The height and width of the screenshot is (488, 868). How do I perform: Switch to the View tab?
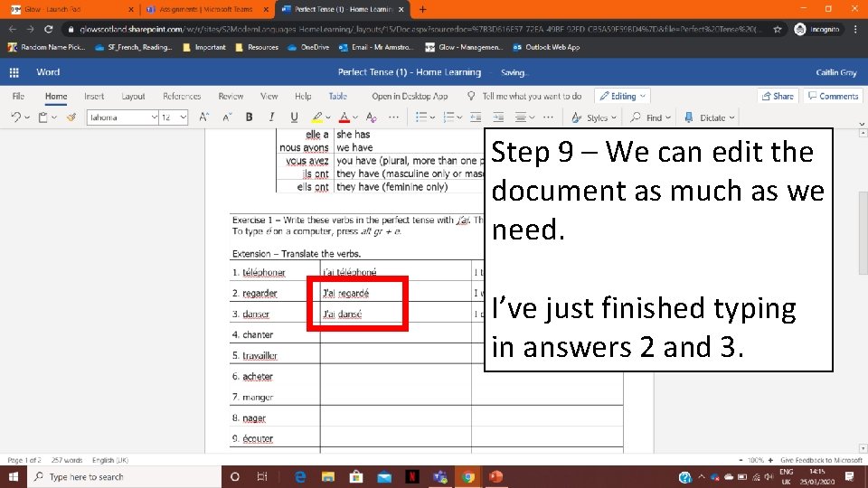click(269, 96)
